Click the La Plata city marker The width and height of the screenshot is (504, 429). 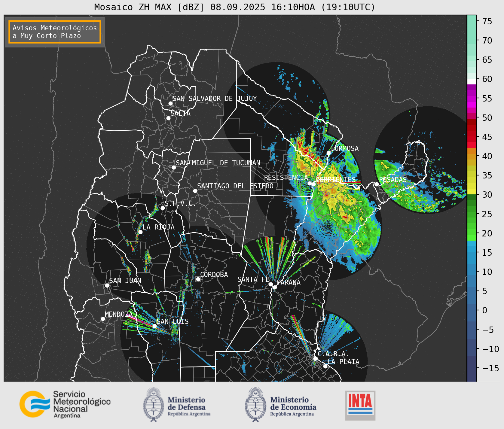(x=325, y=366)
